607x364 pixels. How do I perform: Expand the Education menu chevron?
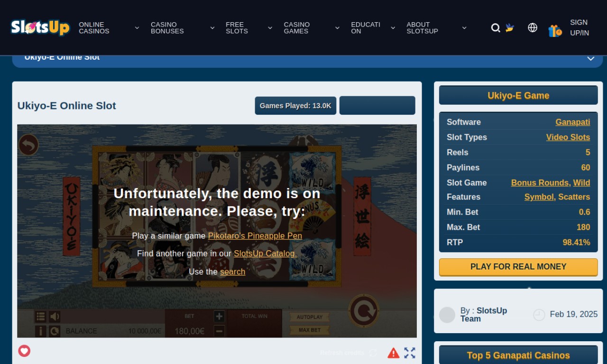[x=393, y=28]
